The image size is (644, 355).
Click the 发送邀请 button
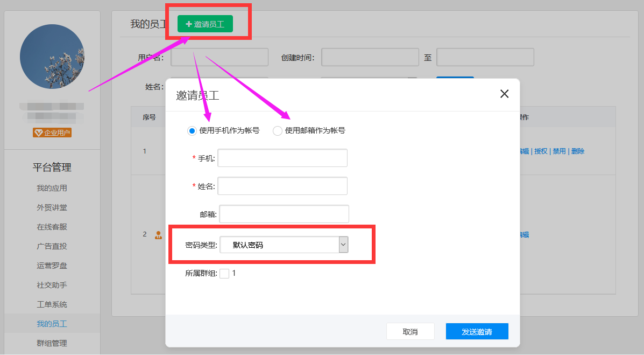click(x=477, y=331)
